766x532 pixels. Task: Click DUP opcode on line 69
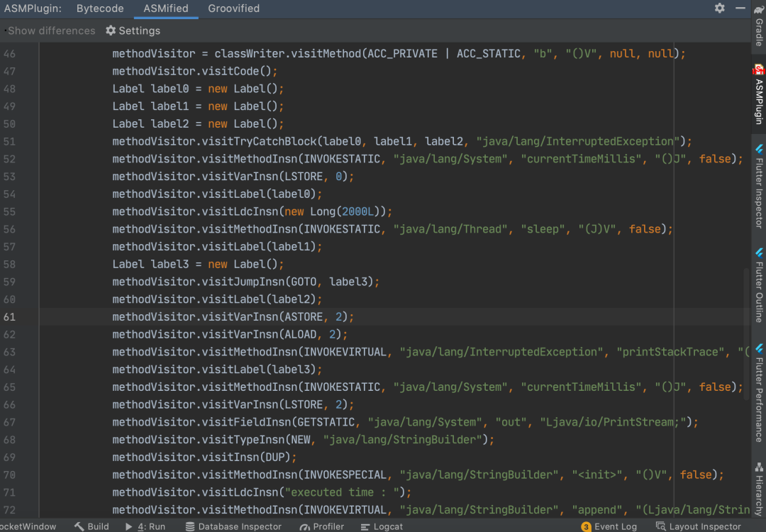(274, 457)
